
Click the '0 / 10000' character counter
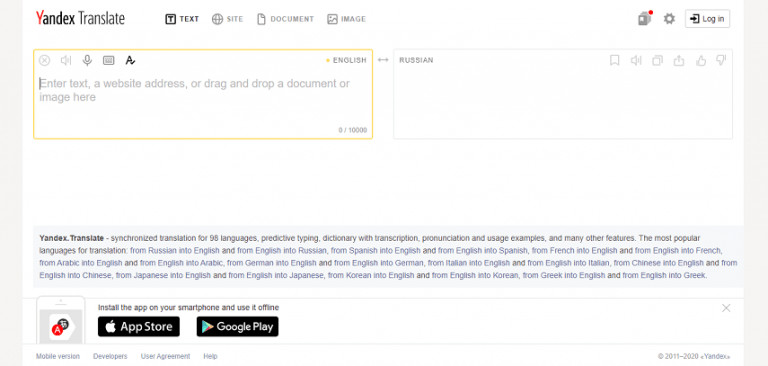(353, 130)
